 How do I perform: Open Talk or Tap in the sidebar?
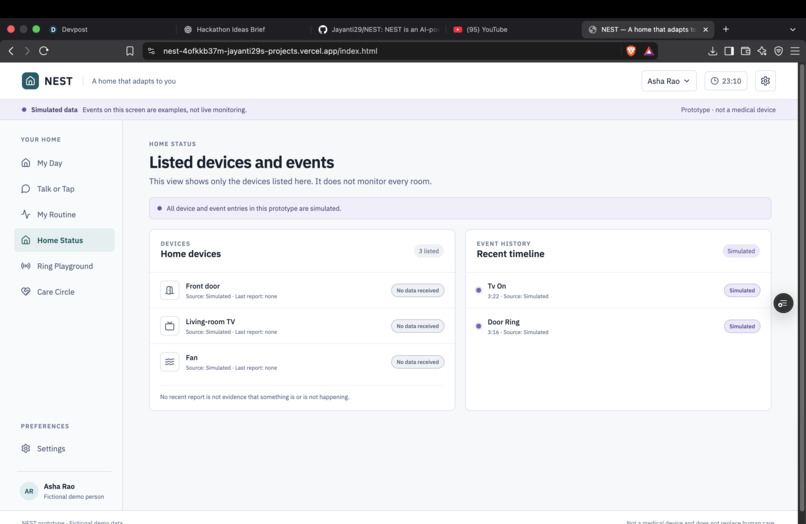64,189
